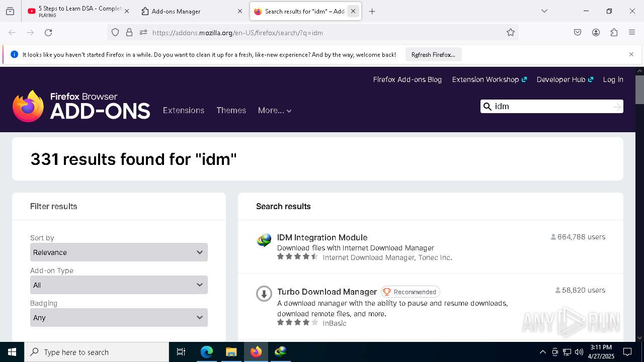Close the YouTube DSA tab
Image resolution: width=644 pixels, height=362 pixels.
click(x=127, y=11)
